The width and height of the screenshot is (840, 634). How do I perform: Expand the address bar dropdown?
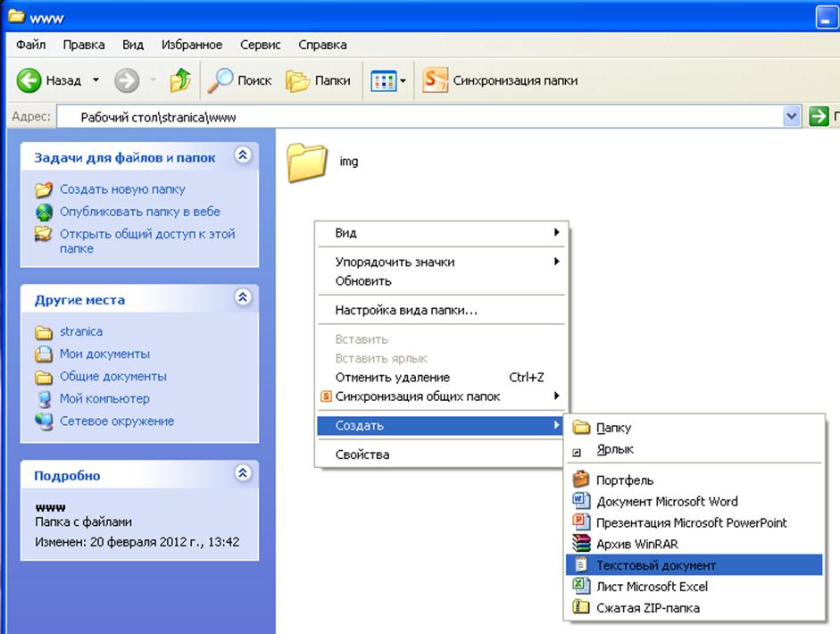point(791,116)
